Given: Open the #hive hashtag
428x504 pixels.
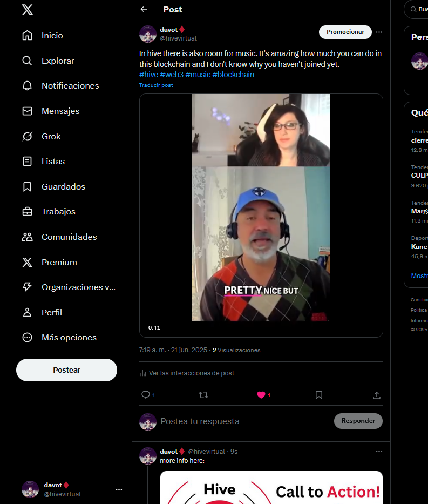Looking at the screenshot, I should coord(148,75).
